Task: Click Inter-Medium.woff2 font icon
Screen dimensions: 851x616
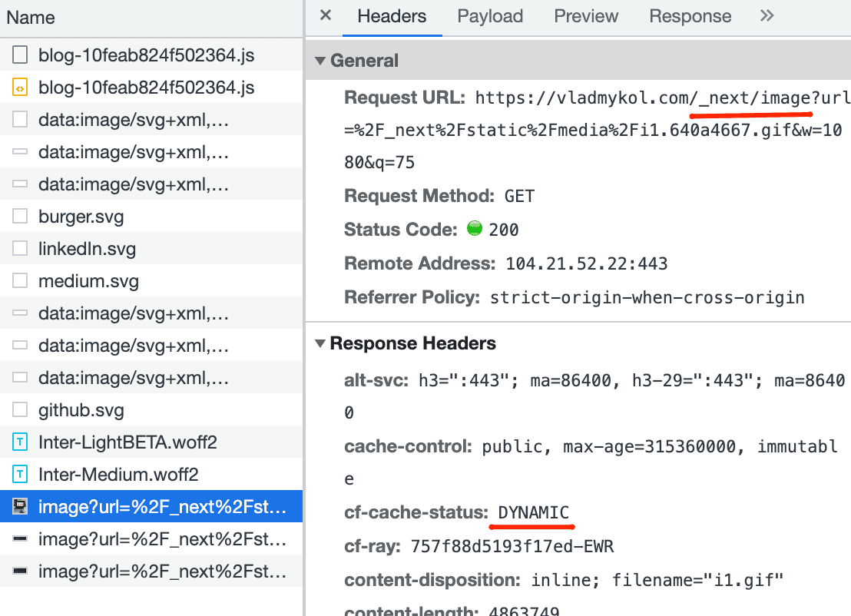Action: [21, 475]
